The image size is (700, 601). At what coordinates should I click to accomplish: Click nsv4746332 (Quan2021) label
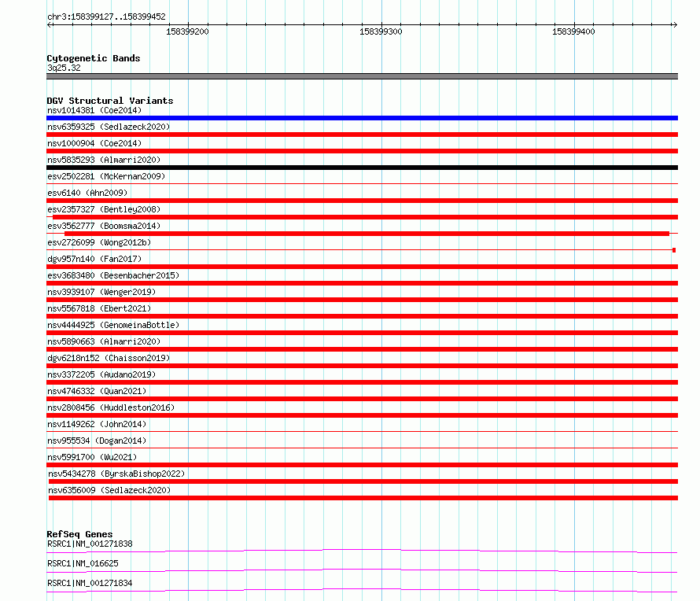[97, 391]
